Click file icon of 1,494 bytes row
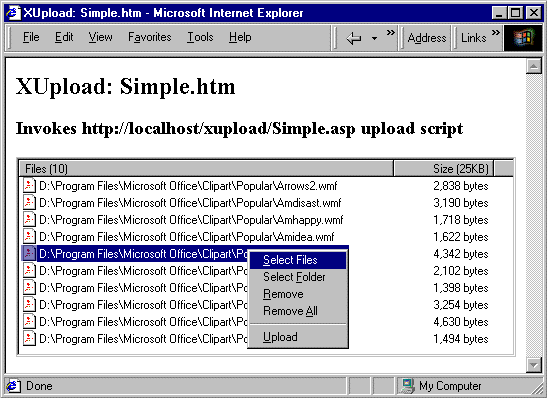 [x=29, y=339]
